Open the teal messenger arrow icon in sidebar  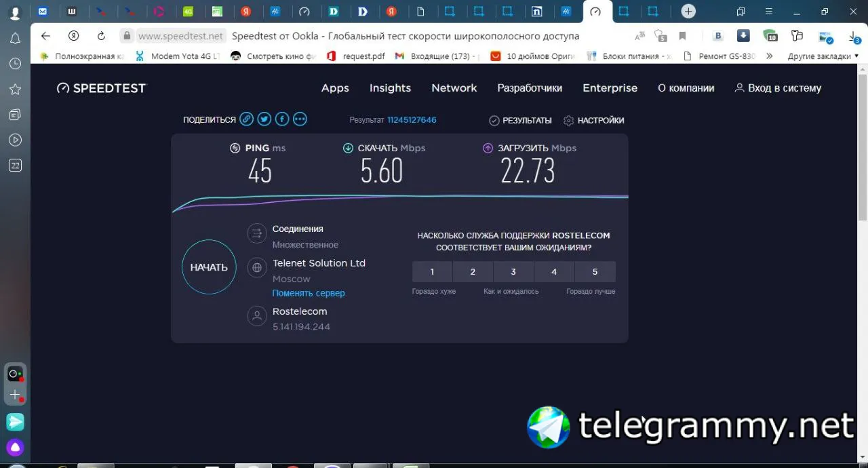click(x=15, y=422)
